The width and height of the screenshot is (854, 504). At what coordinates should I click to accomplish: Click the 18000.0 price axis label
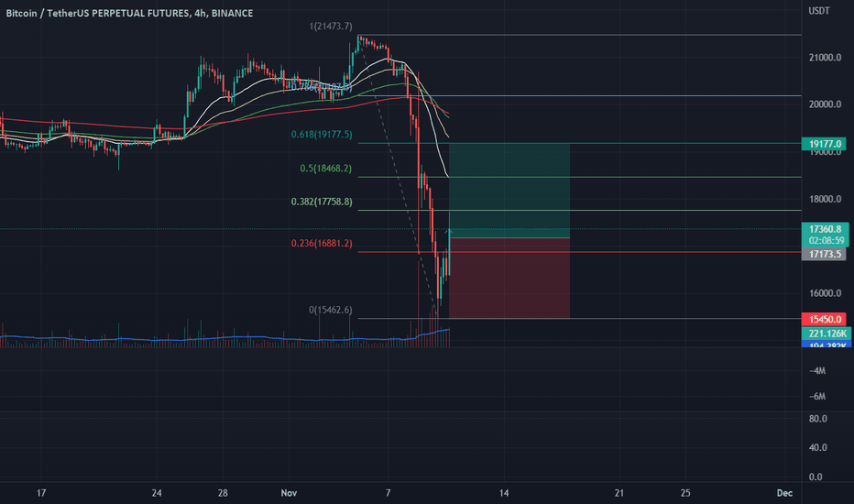pyautogui.click(x=825, y=199)
